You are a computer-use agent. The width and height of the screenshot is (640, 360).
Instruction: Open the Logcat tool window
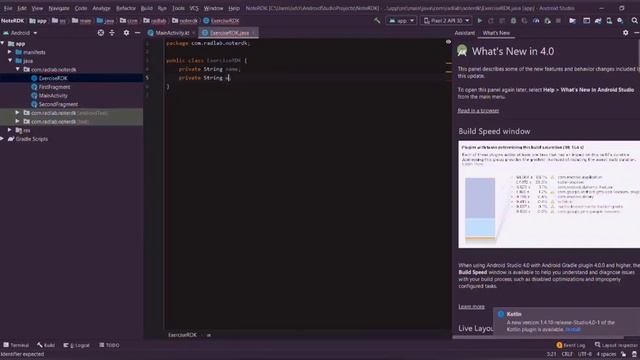tap(76, 345)
